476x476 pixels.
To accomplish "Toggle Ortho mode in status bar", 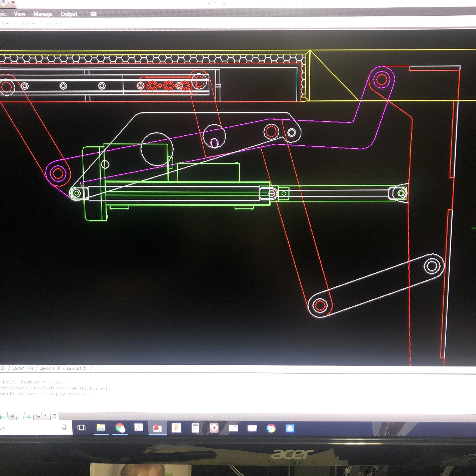I will point(3,416).
